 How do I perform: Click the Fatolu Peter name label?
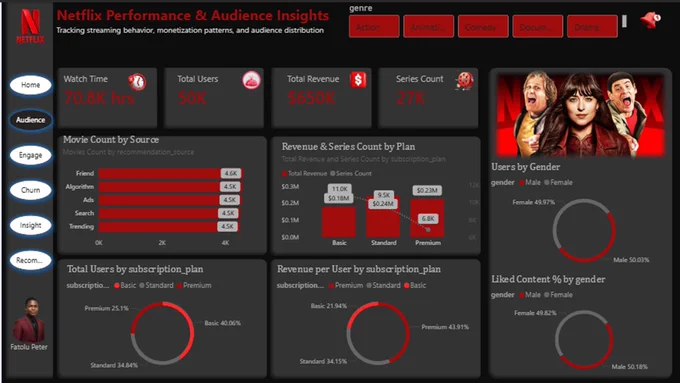point(29,347)
